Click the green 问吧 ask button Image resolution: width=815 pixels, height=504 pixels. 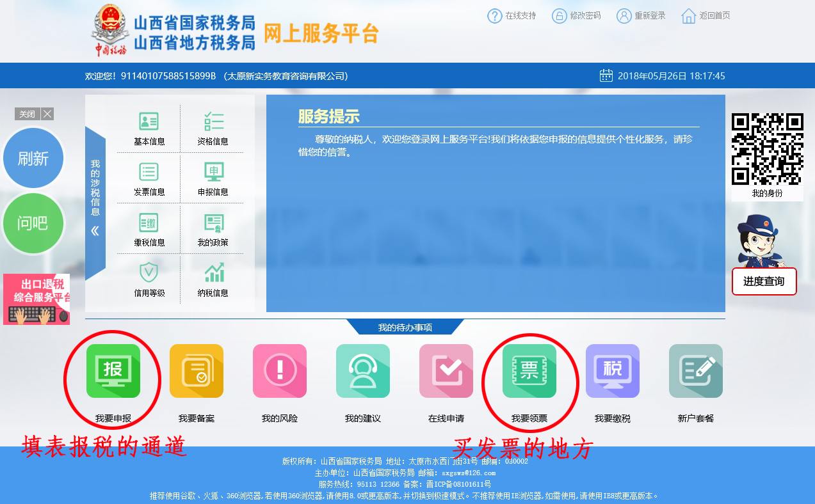point(33,223)
